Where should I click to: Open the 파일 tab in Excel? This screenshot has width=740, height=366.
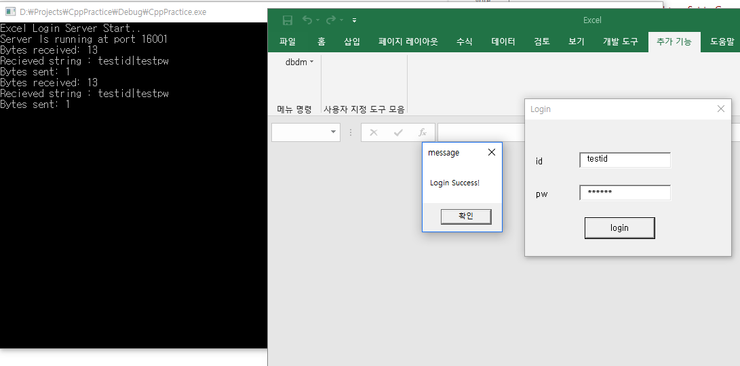(287, 42)
